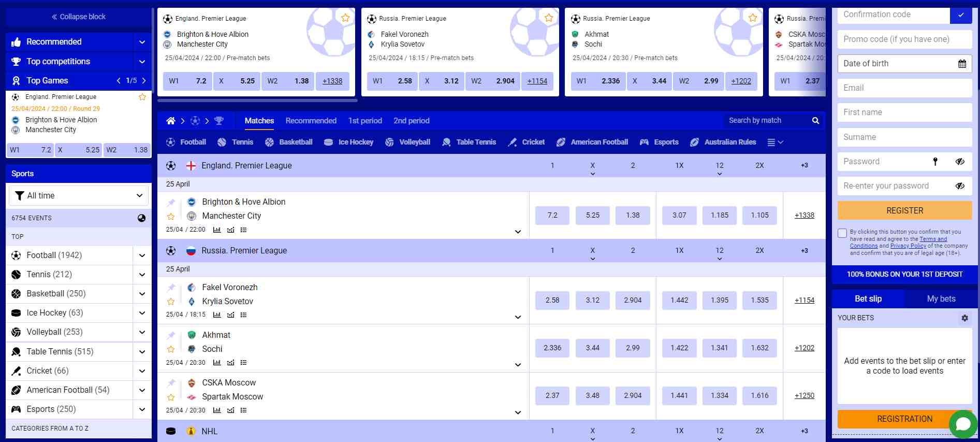Open more sports dropdown menu

click(775, 142)
